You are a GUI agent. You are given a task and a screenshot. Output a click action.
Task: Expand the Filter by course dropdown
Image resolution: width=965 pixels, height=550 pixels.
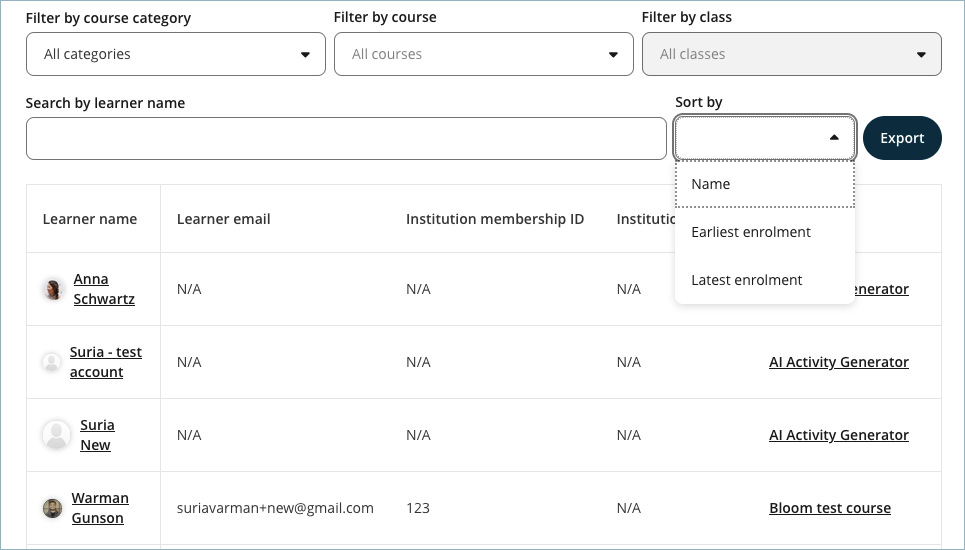[x=484, y=54]
